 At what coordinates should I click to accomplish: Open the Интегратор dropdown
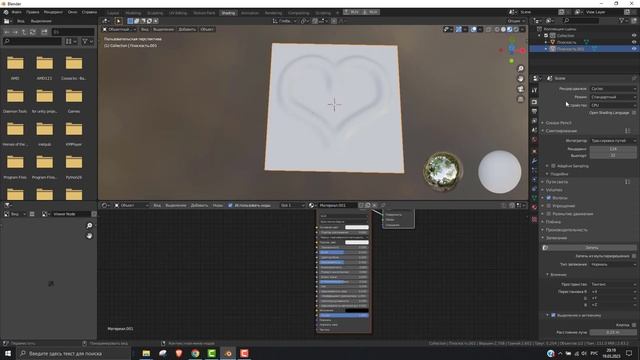pyautogui.click(x=613, y=141)
